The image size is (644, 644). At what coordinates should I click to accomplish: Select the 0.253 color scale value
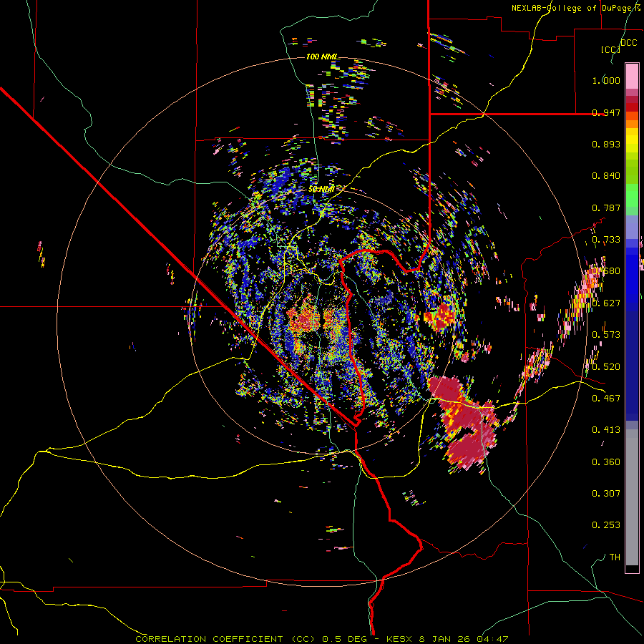[x=606, y=525]
